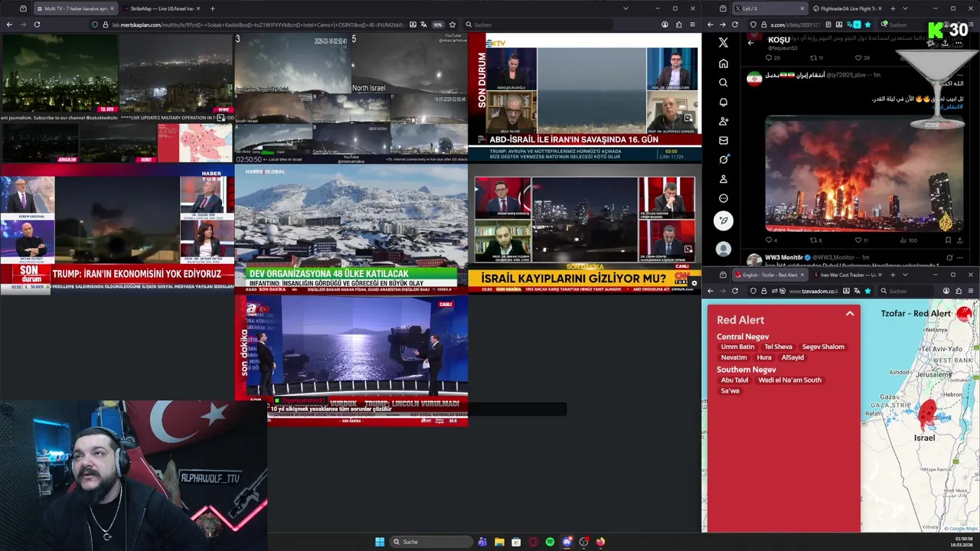
Task: Switch to StrikeMap Live US/Israel tab
Action: coord(162,8)
